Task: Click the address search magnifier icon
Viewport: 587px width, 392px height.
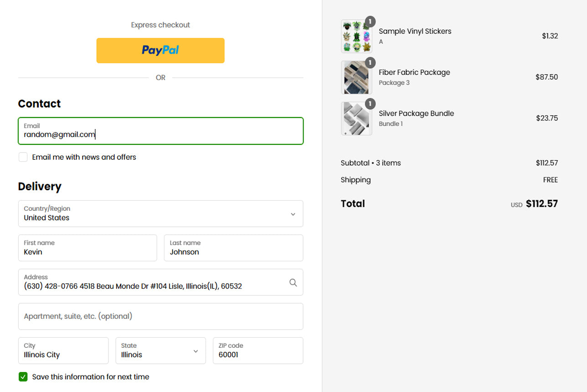Action: [293, 283]
